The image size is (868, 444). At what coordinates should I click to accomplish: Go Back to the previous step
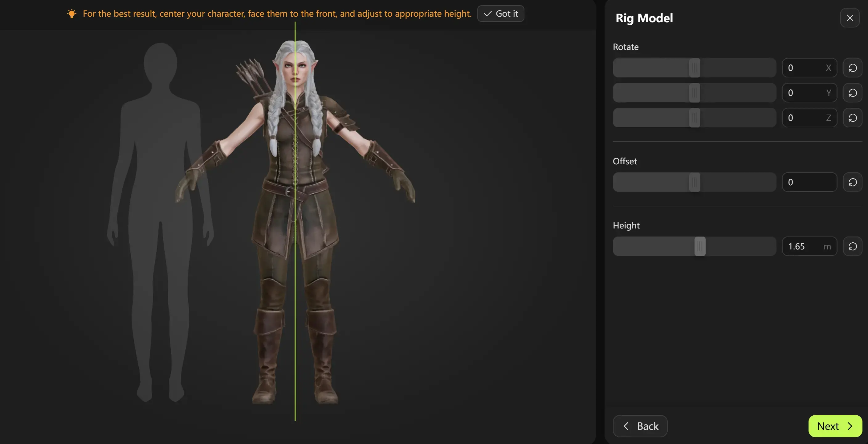tap(640, 426)
